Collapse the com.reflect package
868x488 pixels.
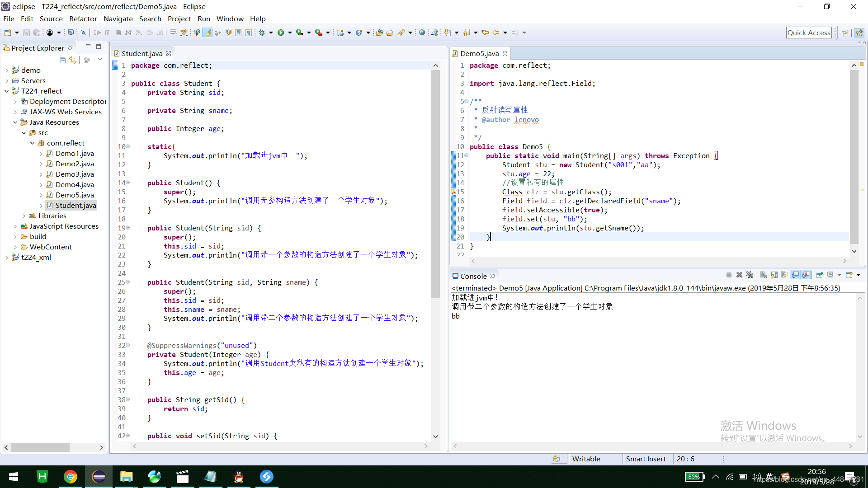point(32,143)
